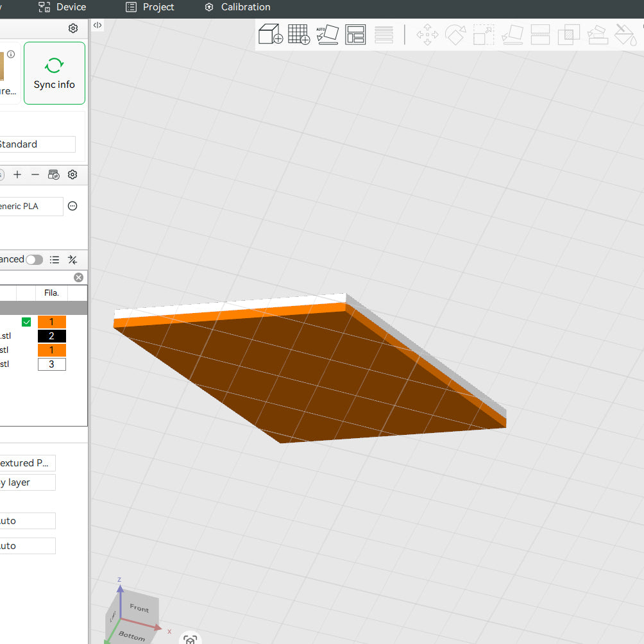Toggle the Advanced settings switch
Viewport: 644px width, 644px height.
[34, 260]
